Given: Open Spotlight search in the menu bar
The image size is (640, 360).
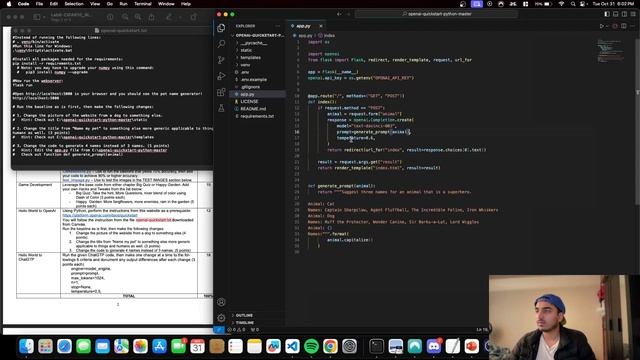Looking at the screenshot, I should [573, 4].
